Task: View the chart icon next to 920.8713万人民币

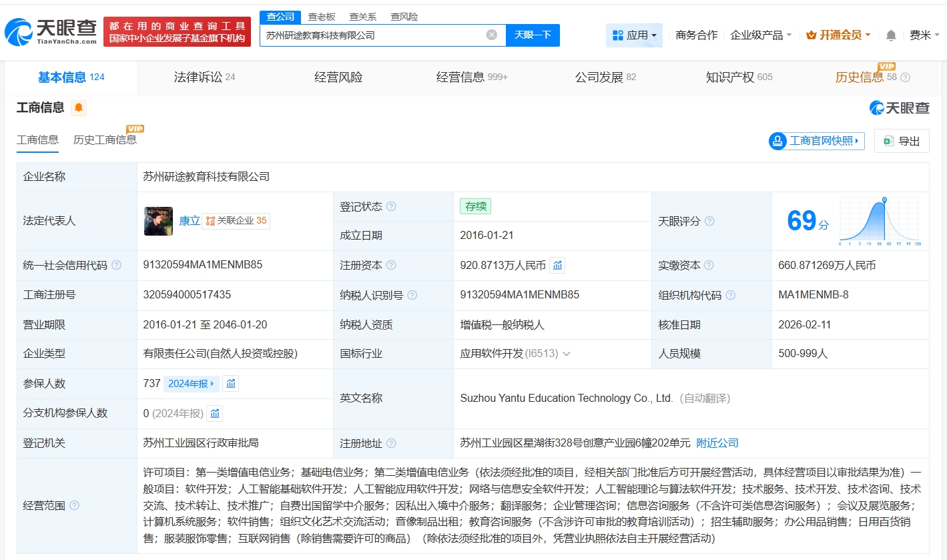Action: [x=557, y=265]
